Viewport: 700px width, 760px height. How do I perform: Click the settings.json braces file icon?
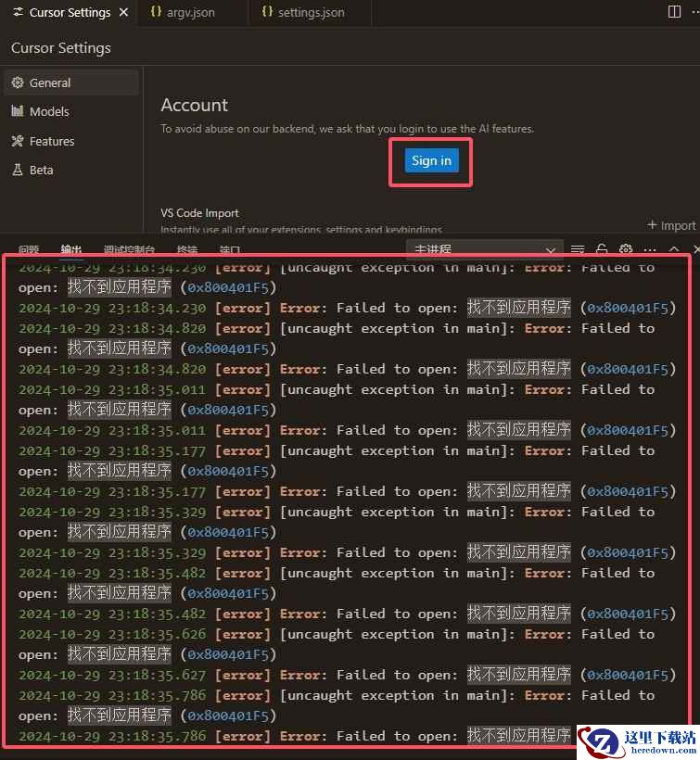point(267,12)
